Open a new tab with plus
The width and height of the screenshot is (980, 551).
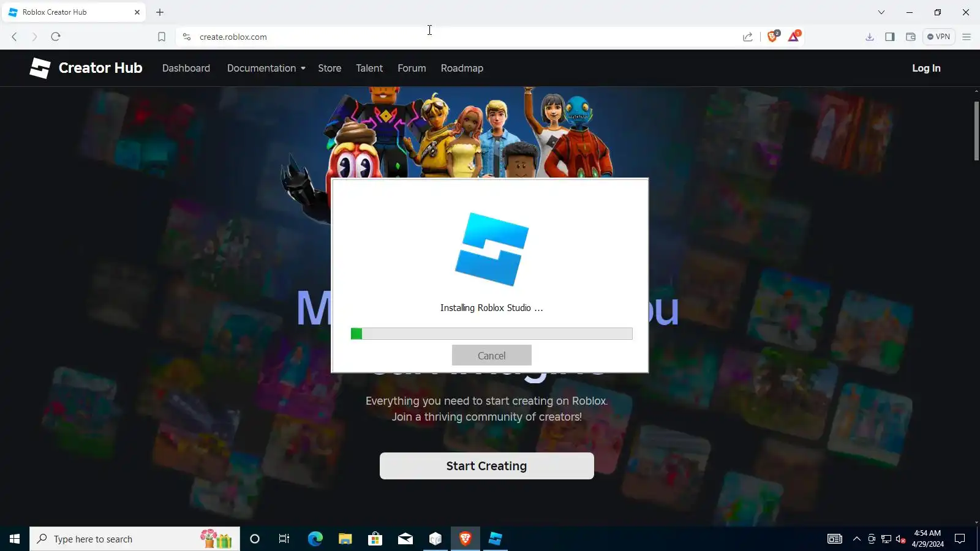point(160,12)
